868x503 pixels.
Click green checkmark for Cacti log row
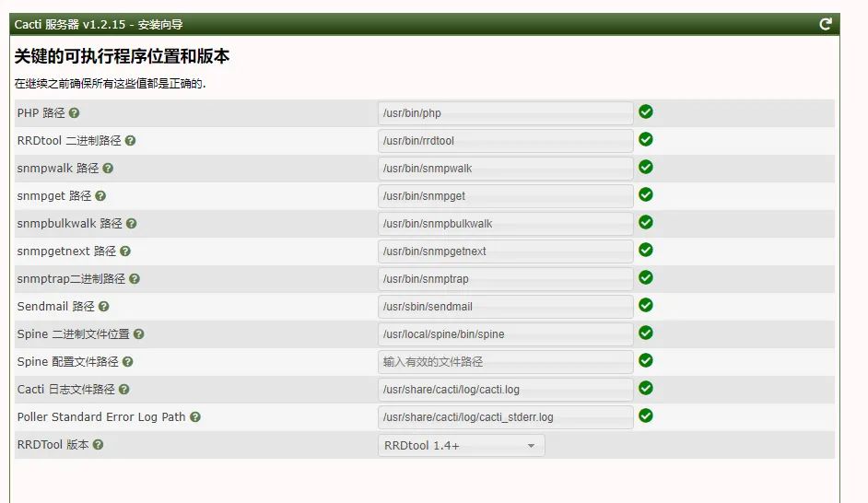pos(645,389)
